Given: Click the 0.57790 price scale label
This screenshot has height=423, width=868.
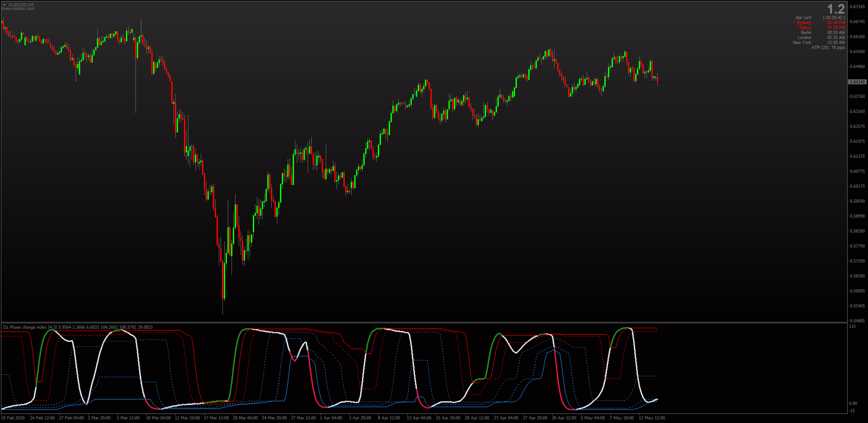Looking at the screenshot, I should (x=857, y=246).
